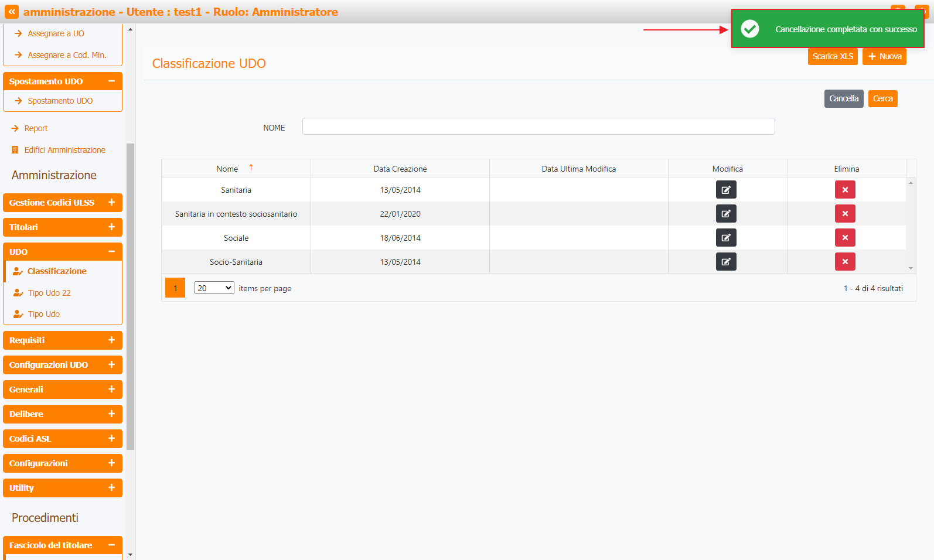This screenshot has width=934, height=560.
Task: Click edit icon for Sanitaria row
Action: (725, 190)
